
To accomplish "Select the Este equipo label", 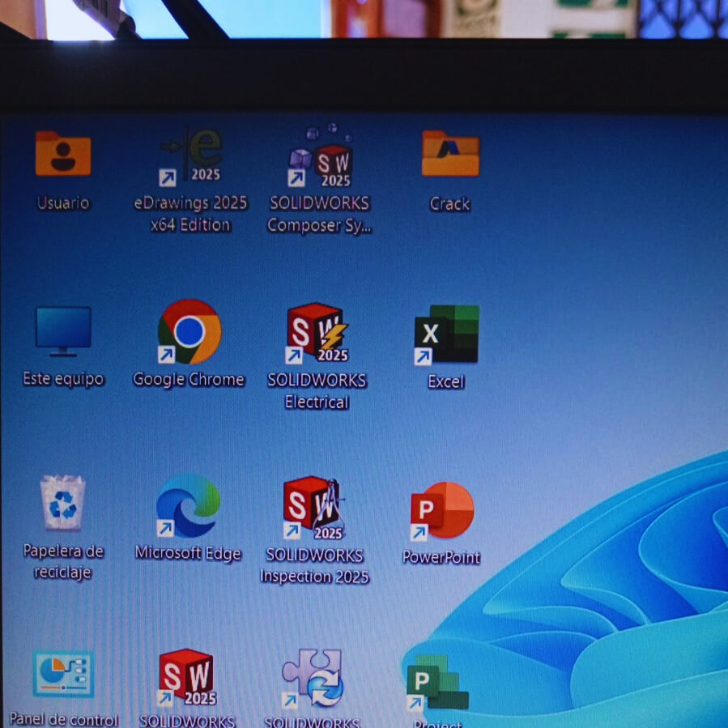I will [x=63, y=379].
